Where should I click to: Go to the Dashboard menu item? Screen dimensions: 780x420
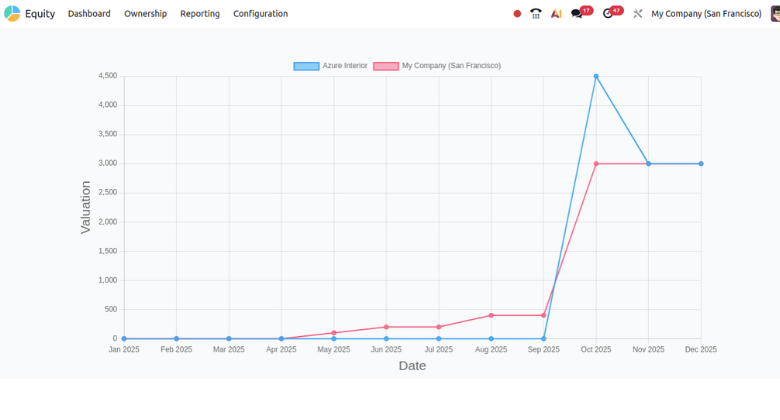click(x=89, y=14)
